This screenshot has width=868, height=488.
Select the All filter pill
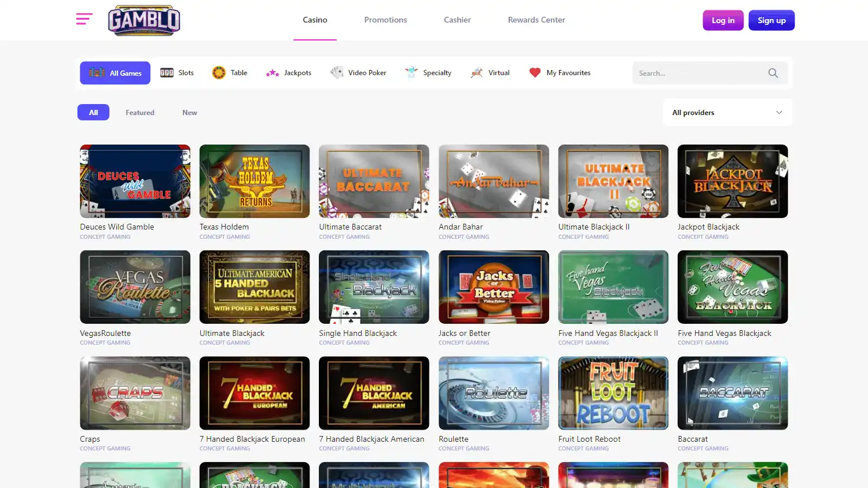coord(93,112)
